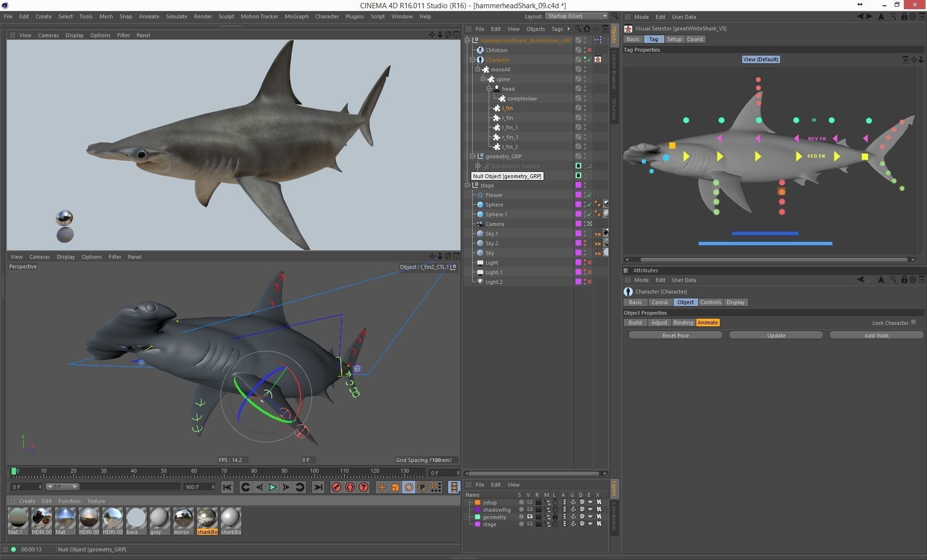
Task: Open the Layout dropdown
Action: tap(577, 16)
